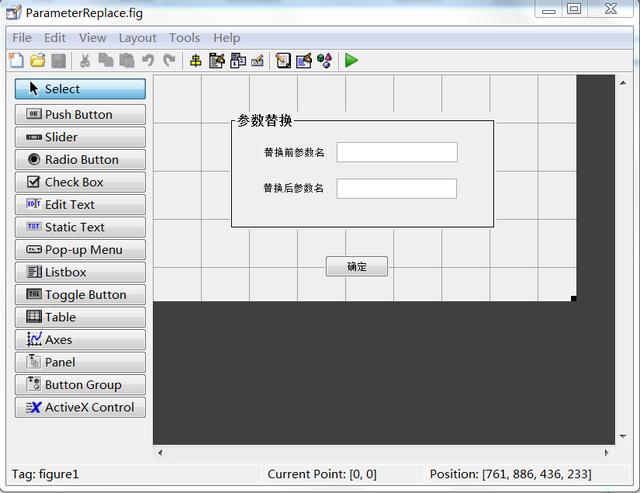Maximize the GUIDE window
The height and width of the screenshot is (493, 640).
coord(574,9)
